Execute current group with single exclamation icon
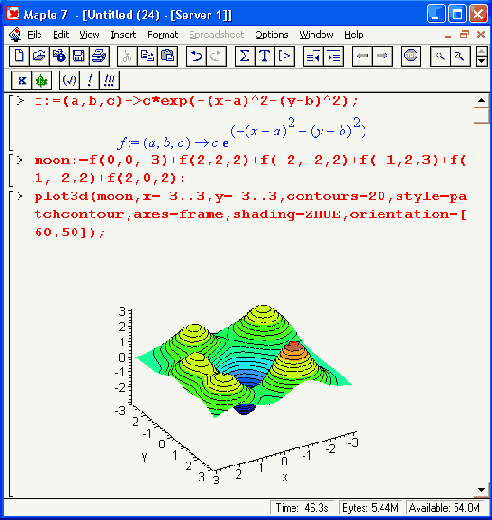The width and height of the screenshot is (492, 520). pos(89,80)
